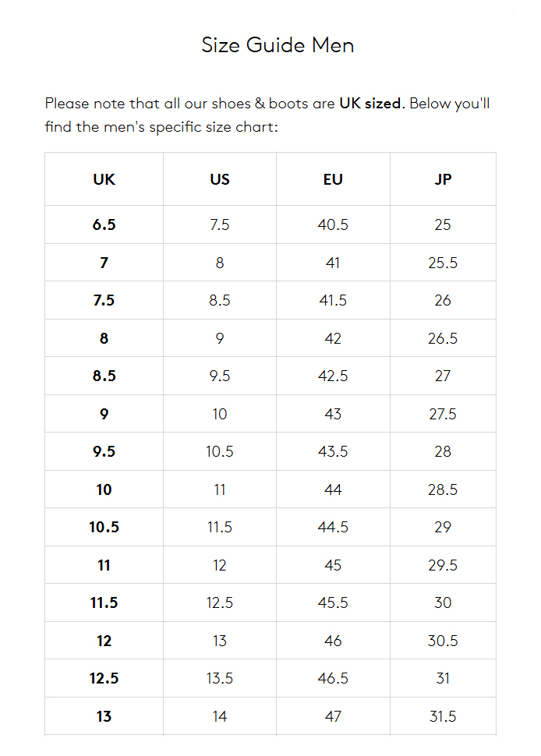Select the US column header
541x756 pixels.
tap(220, 179)
